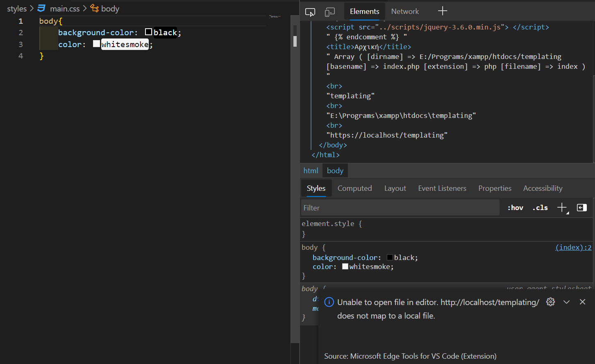The height and width of the screenshot is (364, 595).
Task: Click styles folder in editor breadcrumb
Action: (x=17, y=9)
